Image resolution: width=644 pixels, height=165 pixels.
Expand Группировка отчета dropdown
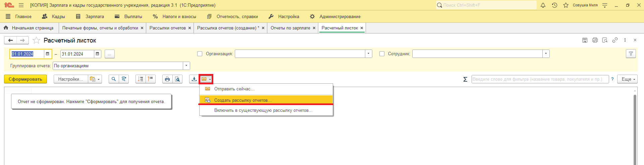tap(186, 66)
